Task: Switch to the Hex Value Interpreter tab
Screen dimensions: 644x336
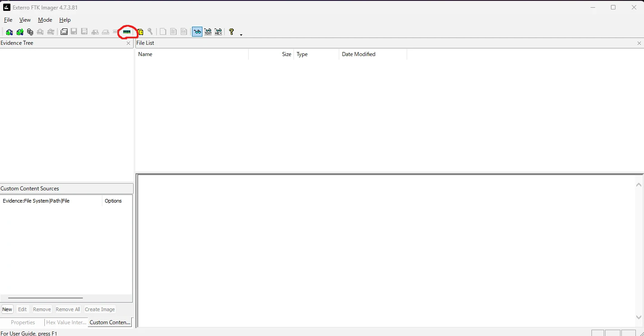Action: point(66,322)
